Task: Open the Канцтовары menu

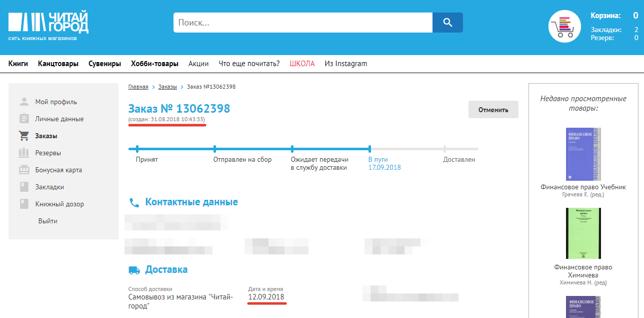Action: tap(58, 64)
